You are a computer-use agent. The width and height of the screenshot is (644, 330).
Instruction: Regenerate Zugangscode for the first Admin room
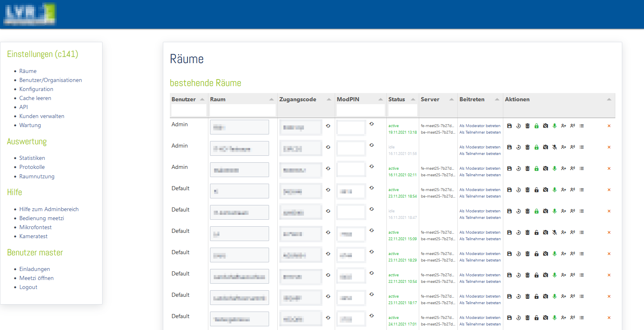click(328, 126)
